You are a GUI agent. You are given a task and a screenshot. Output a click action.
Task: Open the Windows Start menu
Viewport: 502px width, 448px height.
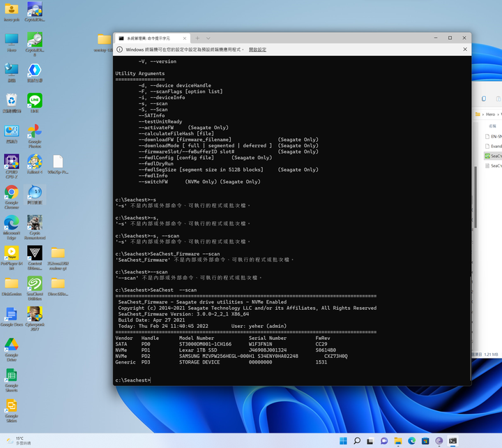click(x=343, y=441)
